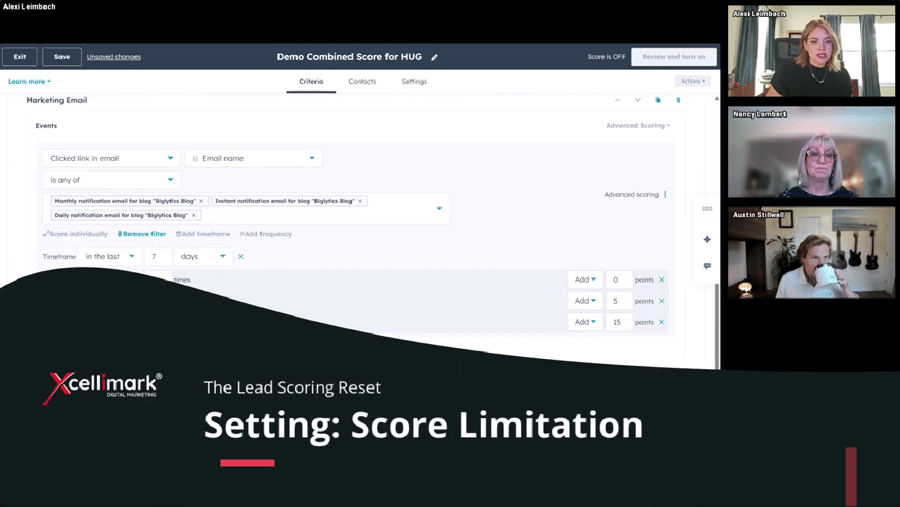Image resolution: width=900 pixels, height=507 pixels.
Task: Remove the Monthly notification email tag
Action: (201, 201)
